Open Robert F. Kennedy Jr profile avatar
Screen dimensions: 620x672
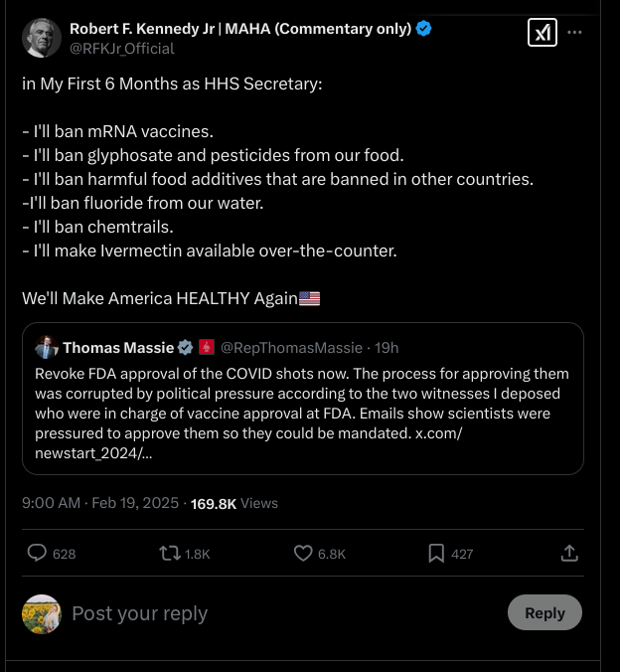(x=41, y=38)
